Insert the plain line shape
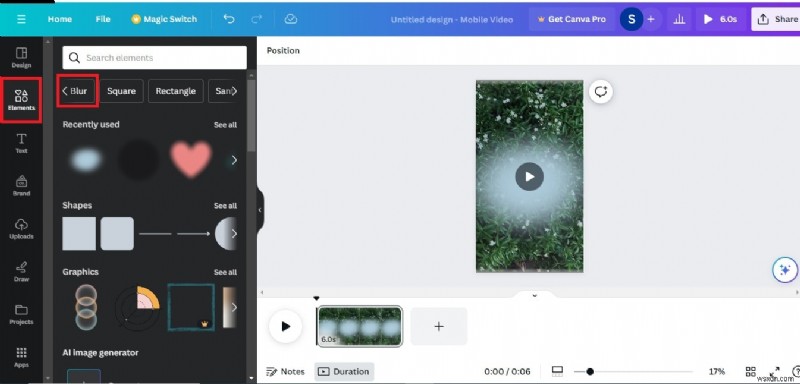Viewport: 800px width, 384px height. pos(155,234)
